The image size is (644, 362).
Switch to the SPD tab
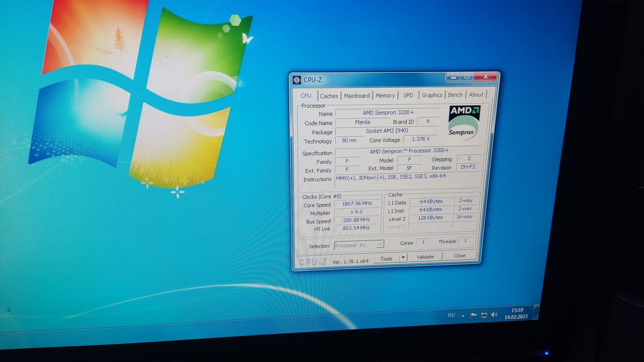[408, 95]
